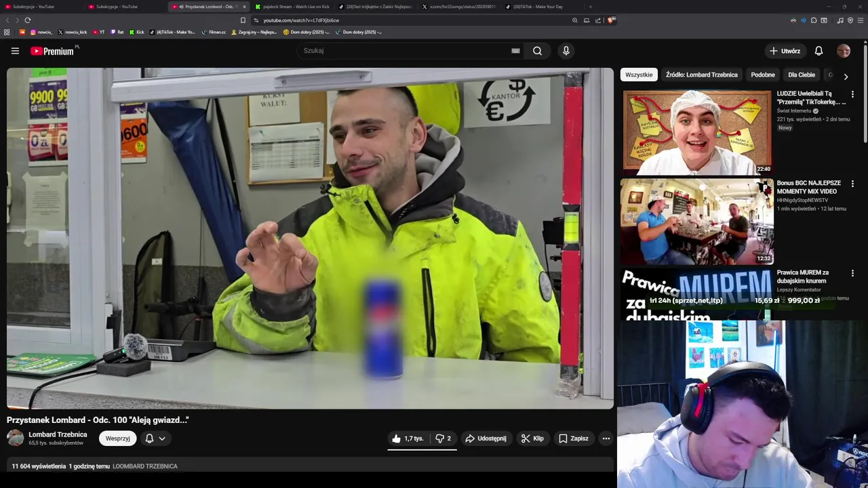Close the Przystanek Lombard tab
868x488 pixels.
click(244, 7)
